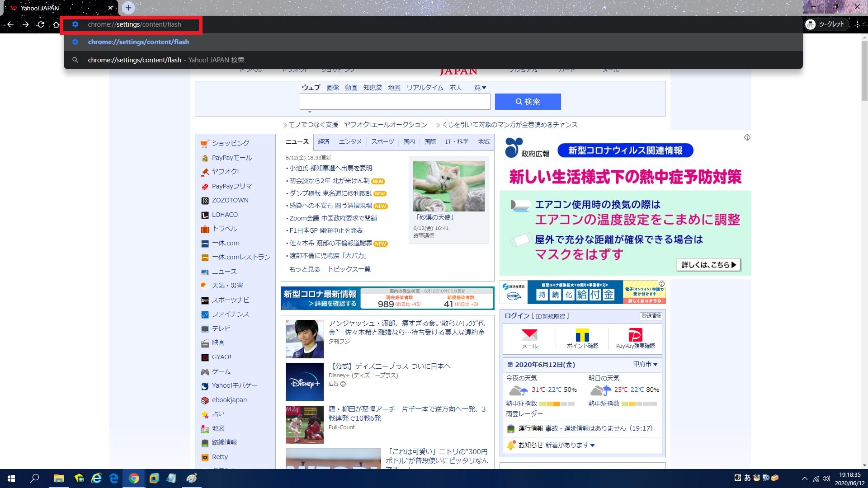
Task: Click the ゲーム controller icon
Action: click(x=205, y=372)
